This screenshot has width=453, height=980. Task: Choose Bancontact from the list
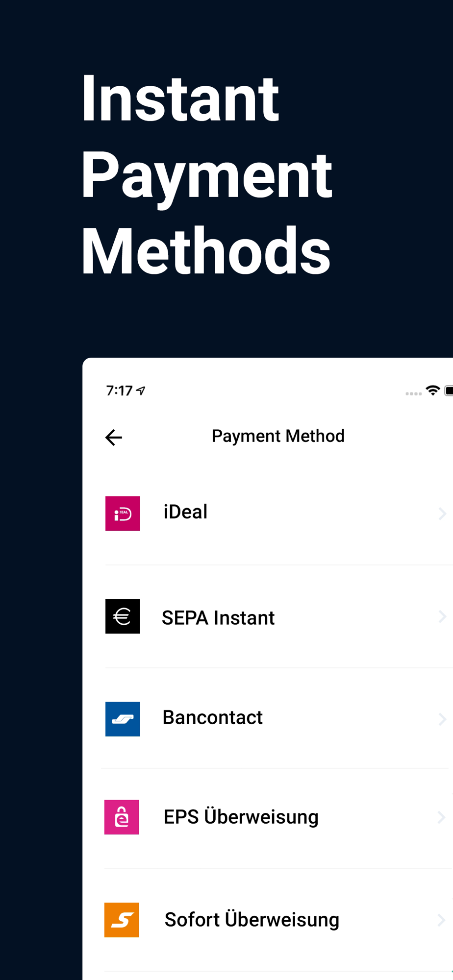(x=213, y=717)
